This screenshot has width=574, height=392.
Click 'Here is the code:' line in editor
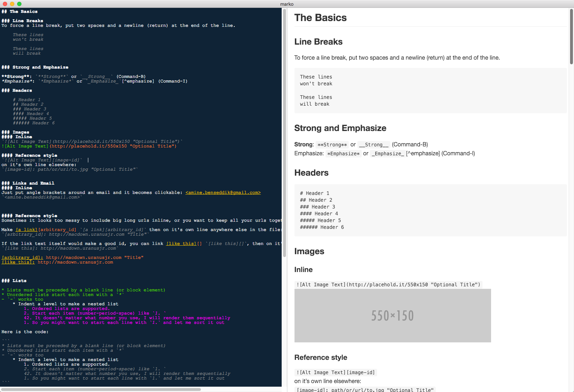click(x=25, y=332)
